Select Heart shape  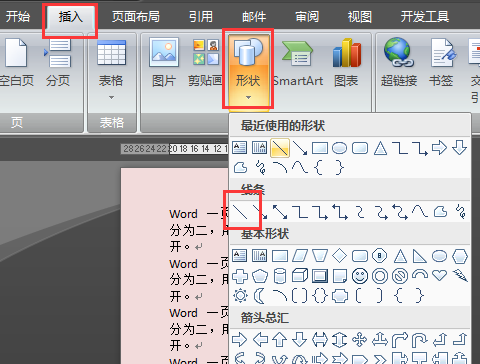pos(440,275)
